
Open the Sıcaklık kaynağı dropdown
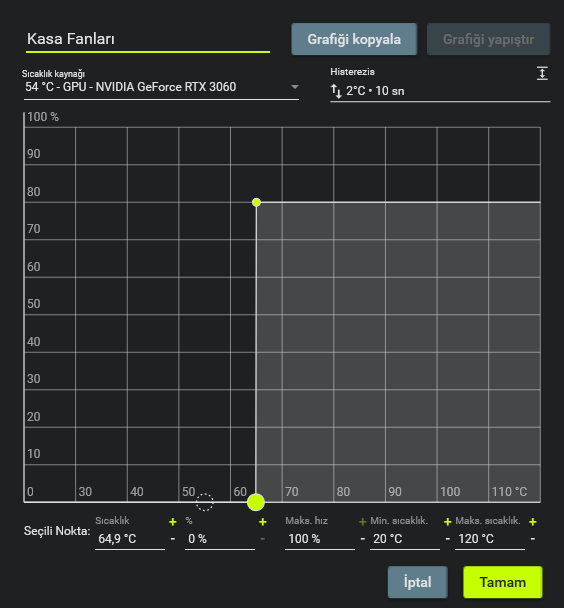[161, 87]
